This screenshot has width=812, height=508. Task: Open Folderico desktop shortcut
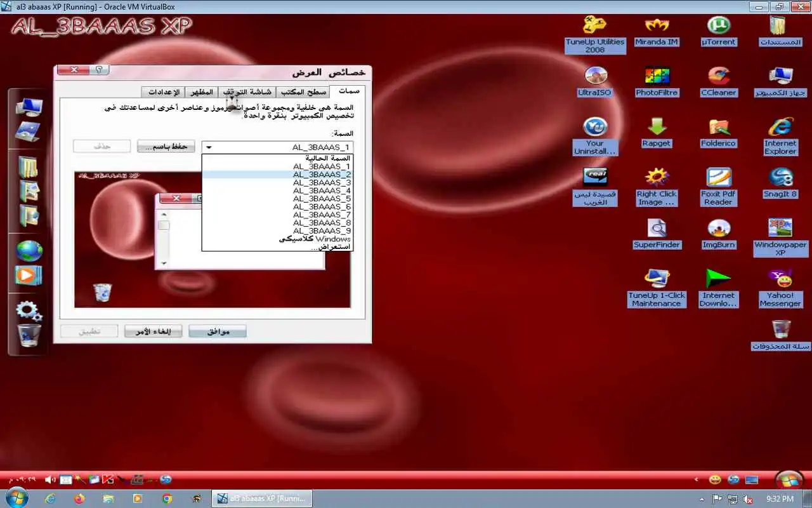coord(719,132)
